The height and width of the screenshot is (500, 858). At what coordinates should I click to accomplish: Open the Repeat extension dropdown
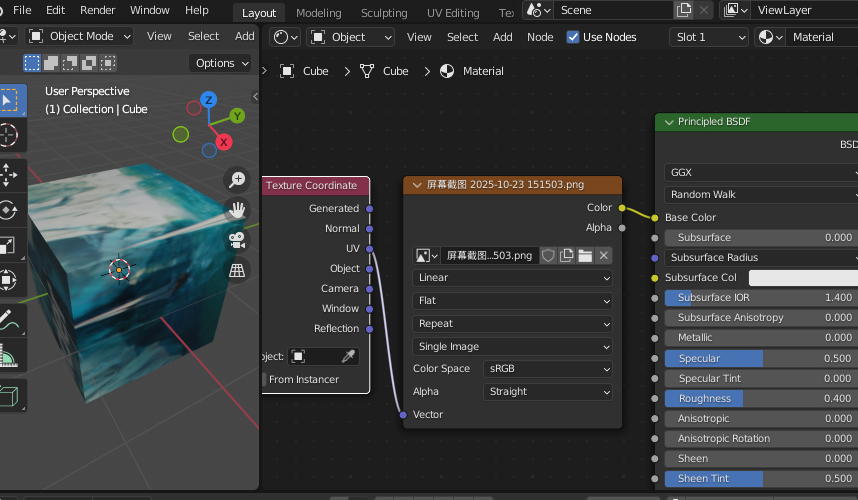pyautogui.click(x=512, y=324)
